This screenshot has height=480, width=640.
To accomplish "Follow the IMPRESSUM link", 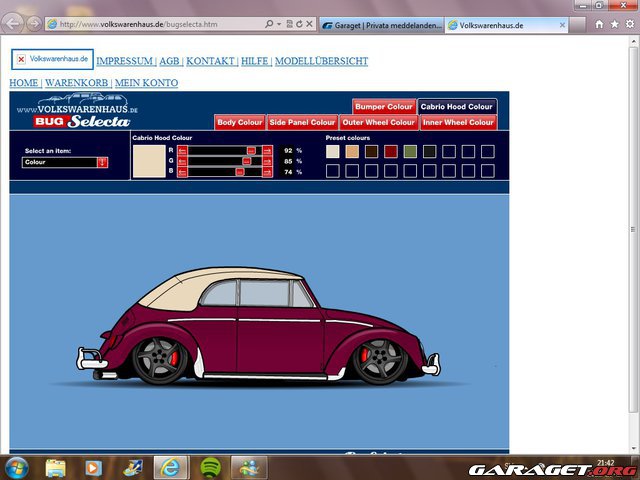I will pos(124,61).
